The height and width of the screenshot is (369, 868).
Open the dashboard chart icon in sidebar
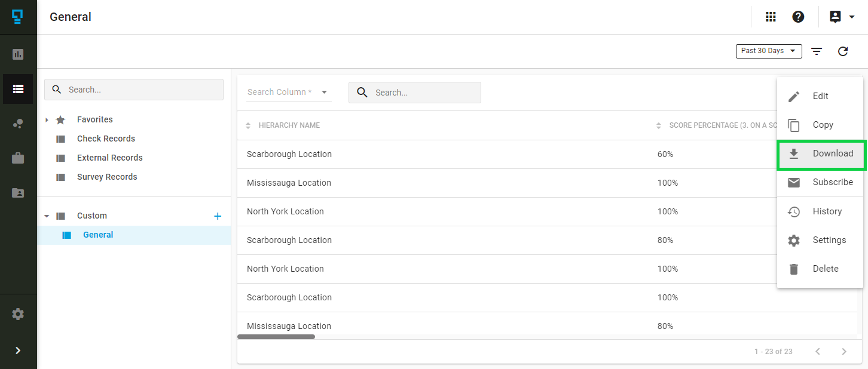coord(18,54)
